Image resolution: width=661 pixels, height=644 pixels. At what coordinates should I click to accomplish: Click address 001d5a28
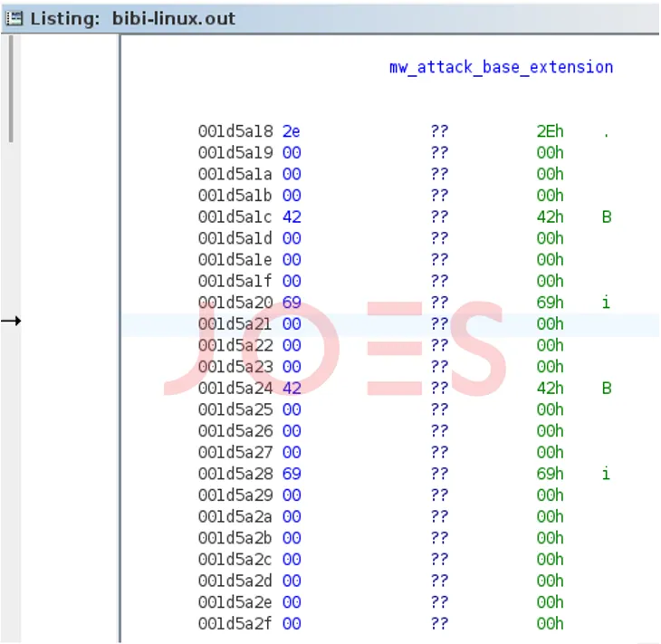[x=235, y=474]
